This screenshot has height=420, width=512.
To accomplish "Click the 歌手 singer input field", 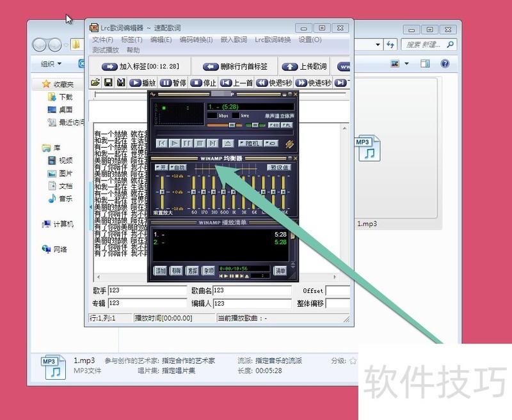I will coord(147,290).
